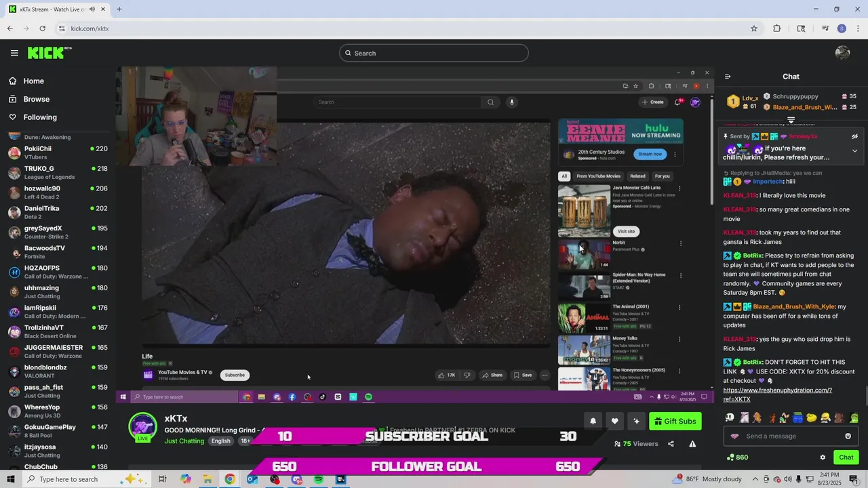Click the 860 channel points indicator
The image size is (868, 488).
[737, 457]
